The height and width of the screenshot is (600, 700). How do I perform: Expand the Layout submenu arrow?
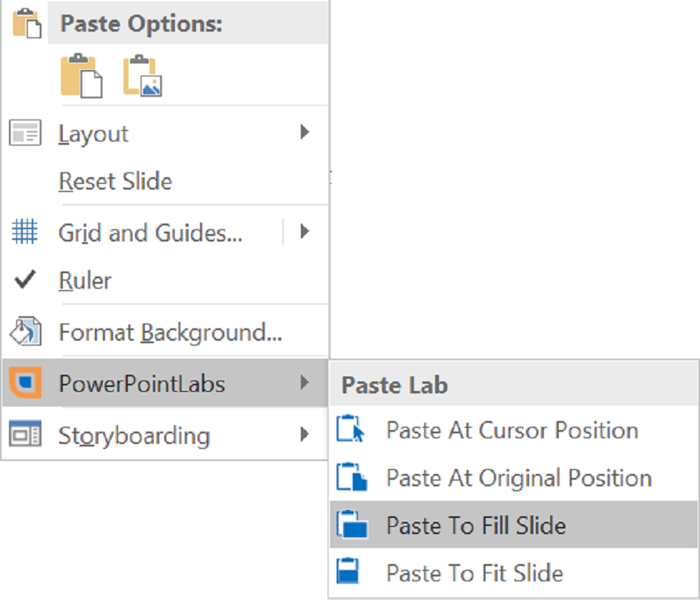[305, 132]
